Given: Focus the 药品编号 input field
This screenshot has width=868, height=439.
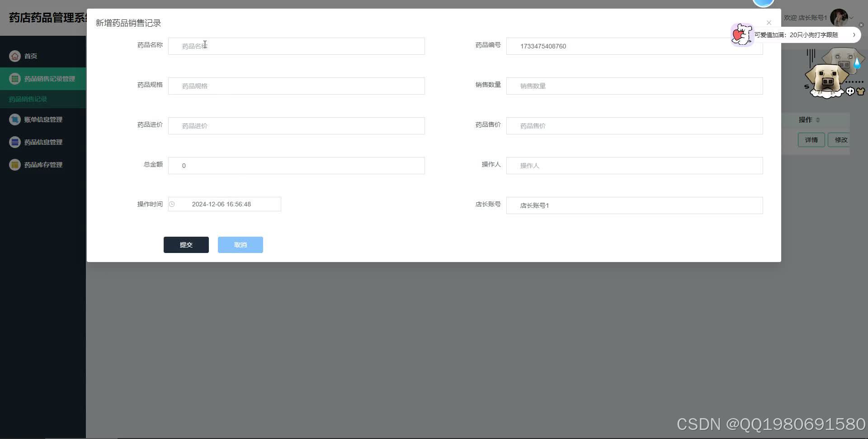Looking at the screenshot, I should 635,46.
